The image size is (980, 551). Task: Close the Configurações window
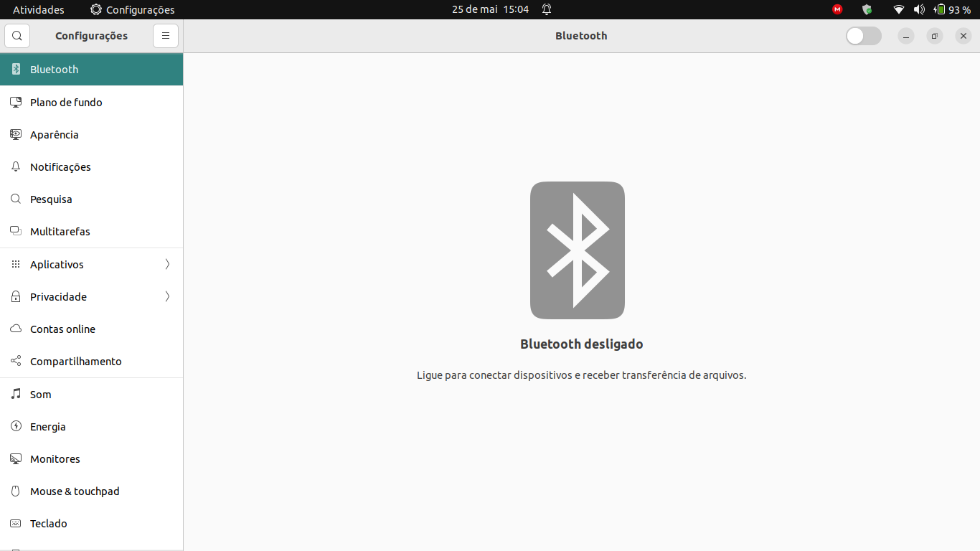963,36
